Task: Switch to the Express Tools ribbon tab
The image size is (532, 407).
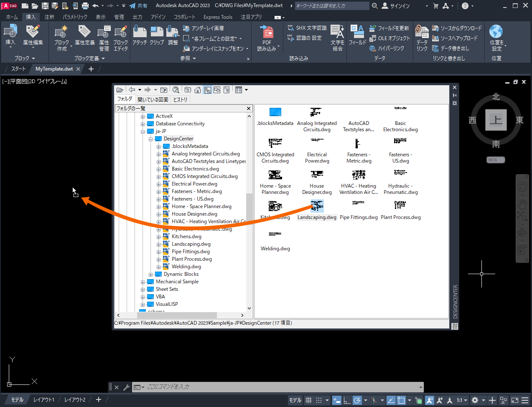Action: [218, 17]
